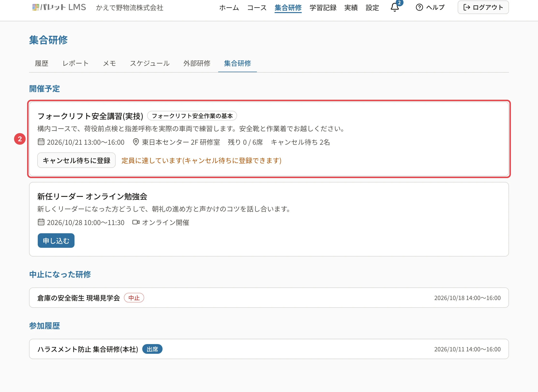Click the video camera icon for オンライン開催
This screenshot has height=392, width=538.
click(136, 222)
